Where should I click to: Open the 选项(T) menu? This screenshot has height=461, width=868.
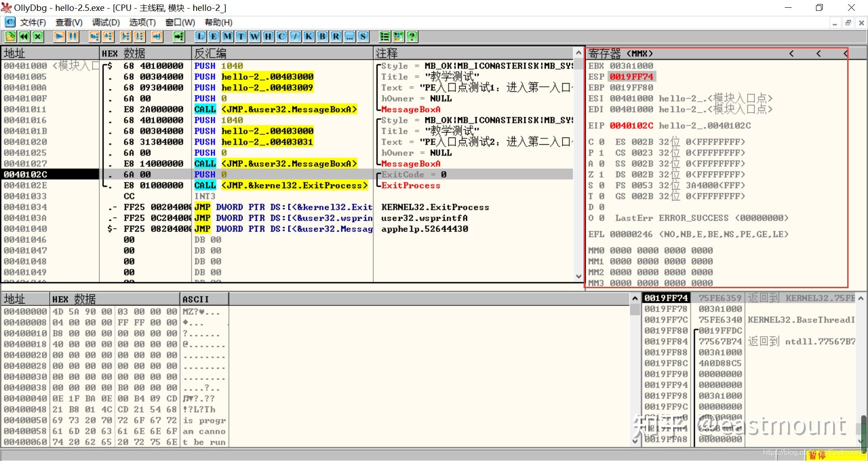pyautogui.click(x=142, y=22)
